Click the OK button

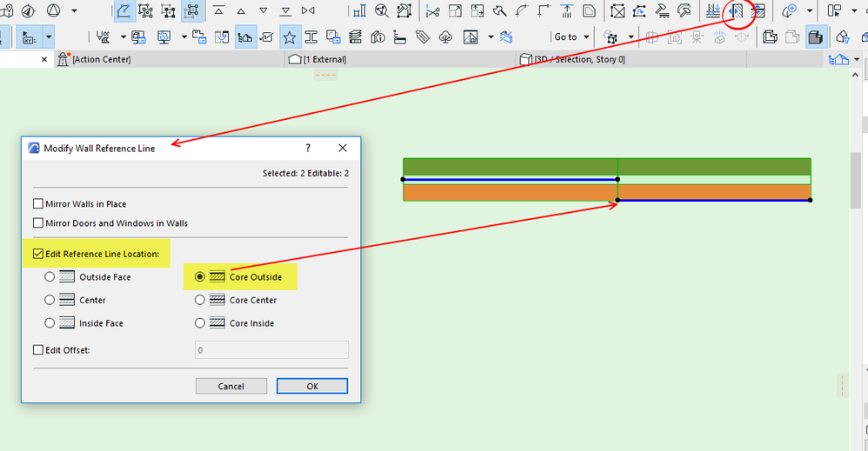tap(312, 386)
